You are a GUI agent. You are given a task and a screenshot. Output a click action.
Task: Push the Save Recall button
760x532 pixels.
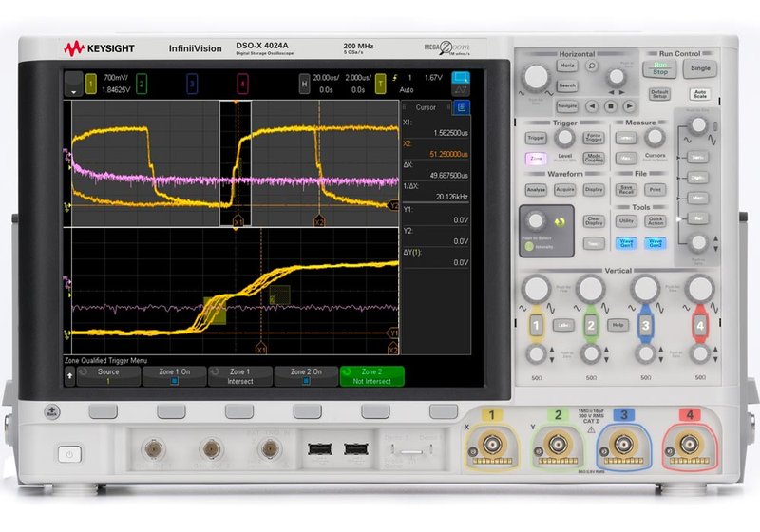pos(626,189)
